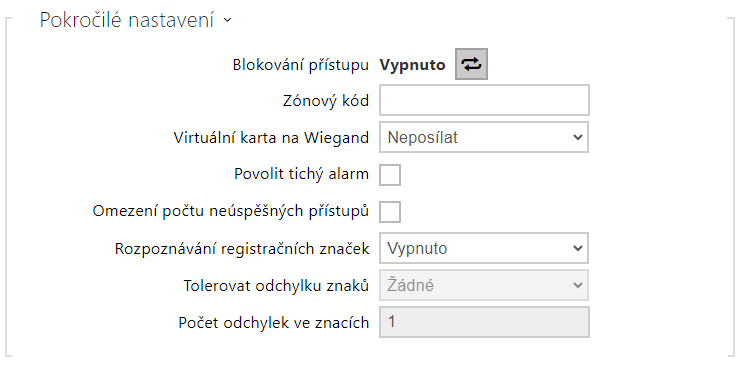Image resolution: width=743 pixels, height=369 pixels.
Task: Click the Blokování přístupu label
Action: click(x=300, y=65)
